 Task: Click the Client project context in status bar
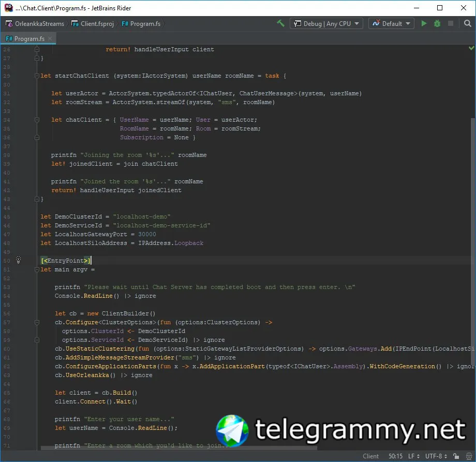coord(370,456)
